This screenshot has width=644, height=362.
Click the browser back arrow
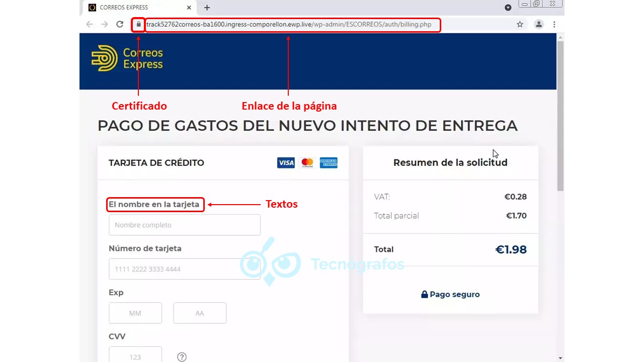pyautogui.click(x=90, y=24)
